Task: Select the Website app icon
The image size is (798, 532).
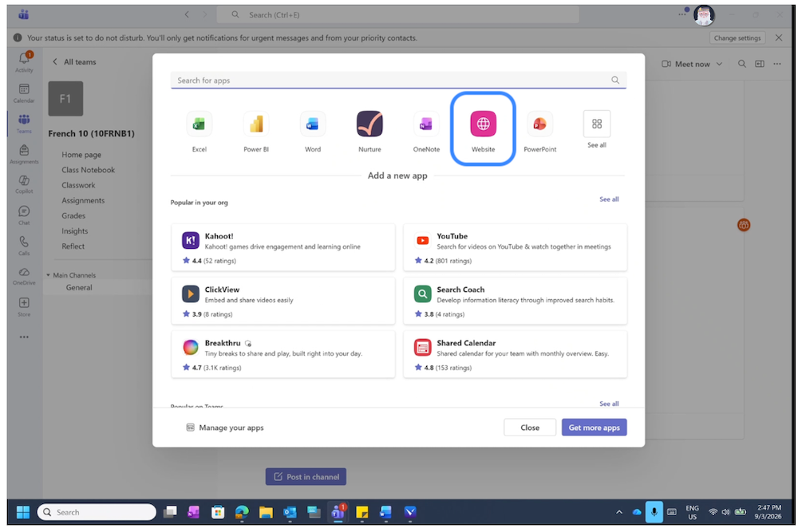Action: click(x=483, y=124)
